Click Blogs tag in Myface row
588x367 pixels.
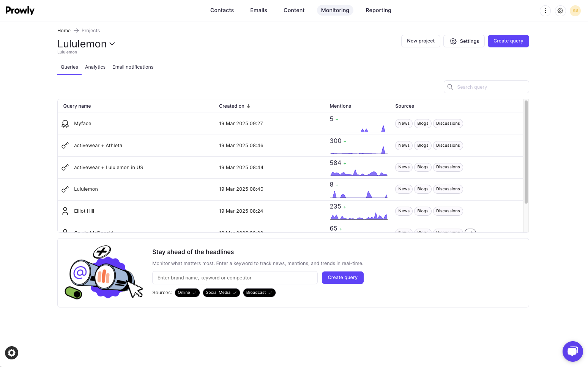click(x=423, y=124)
